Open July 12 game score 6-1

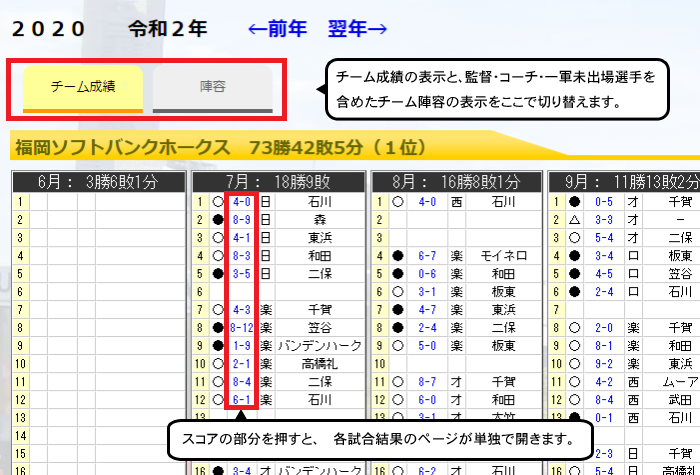click(x=242, y=400)
